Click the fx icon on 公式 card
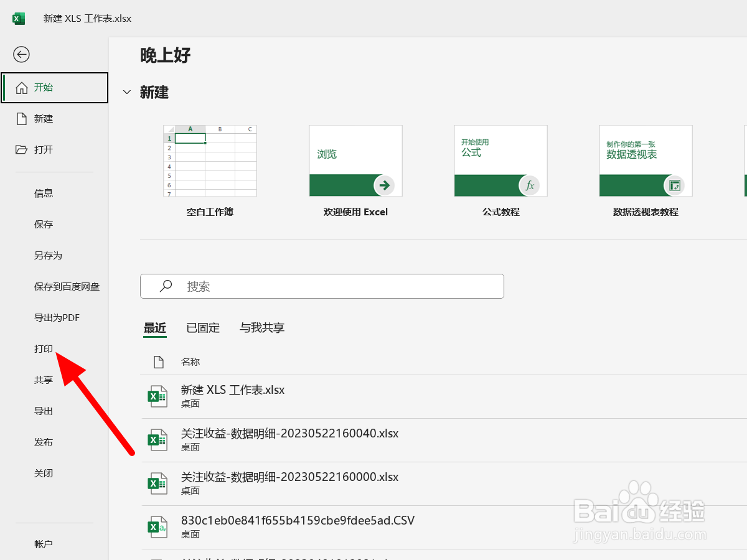The height and width of the screenshot is (560, 747). [x=530, y=185]
